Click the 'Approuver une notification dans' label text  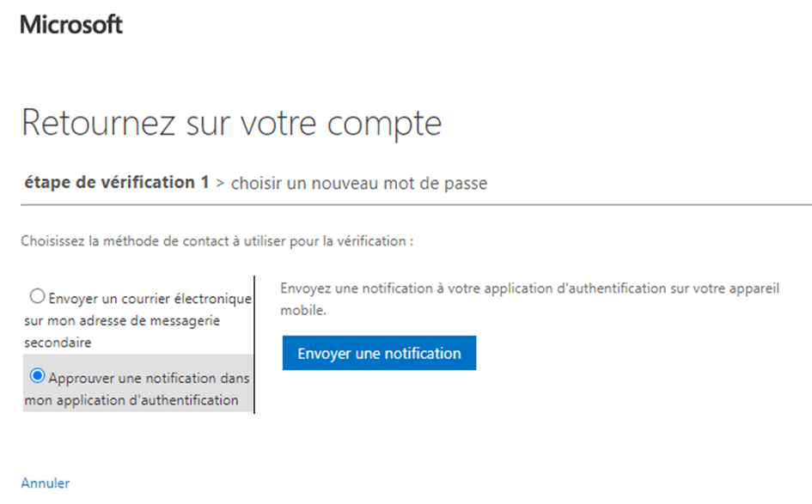[x=150, y=379]
